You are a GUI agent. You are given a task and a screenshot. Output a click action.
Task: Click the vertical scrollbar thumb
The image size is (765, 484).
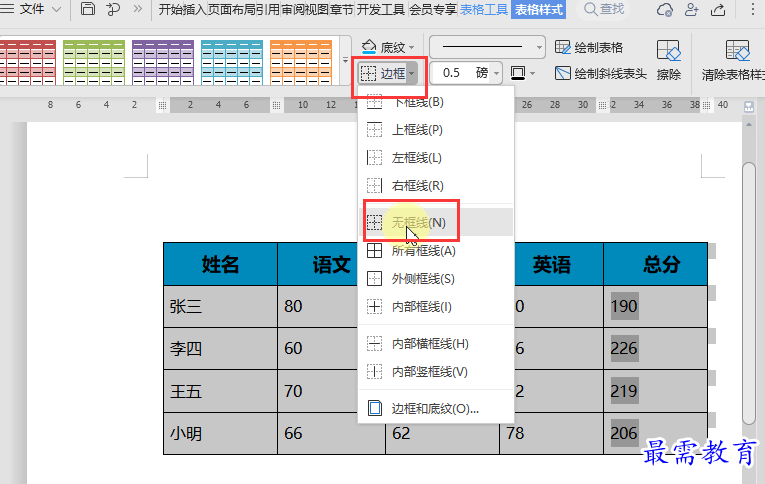point(748,293)
